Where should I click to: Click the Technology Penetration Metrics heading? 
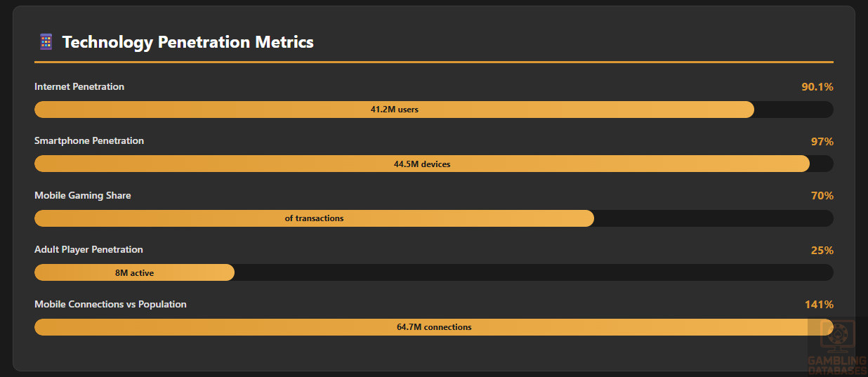(x=188, y=42)
